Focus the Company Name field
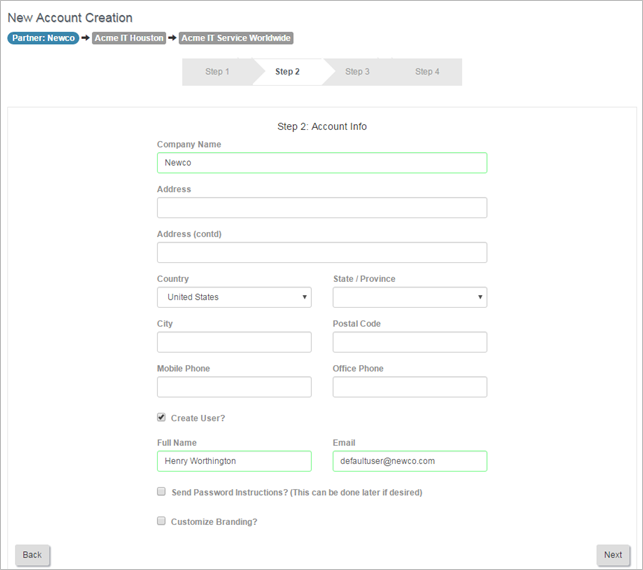The width and height of the screenshot is (643, 570). click(x=322, y=163)
